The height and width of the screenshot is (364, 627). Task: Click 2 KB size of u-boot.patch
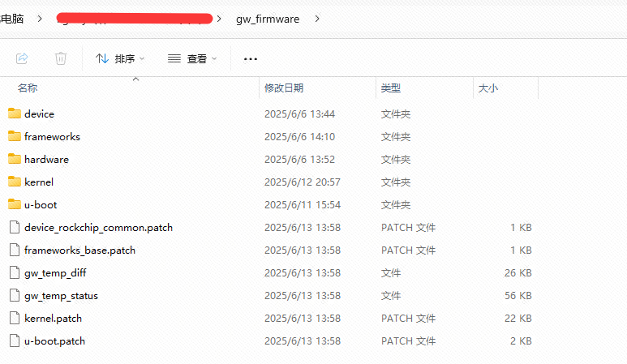pos(521,341)
